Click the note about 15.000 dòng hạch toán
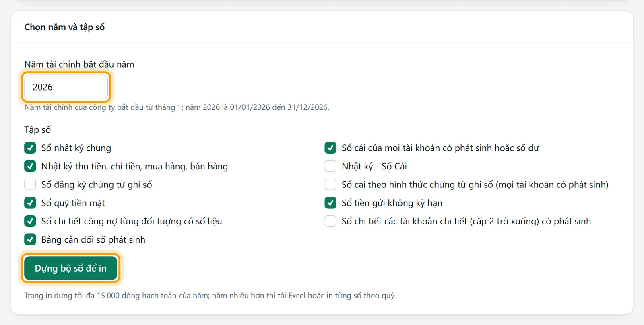 pos(210,296)
